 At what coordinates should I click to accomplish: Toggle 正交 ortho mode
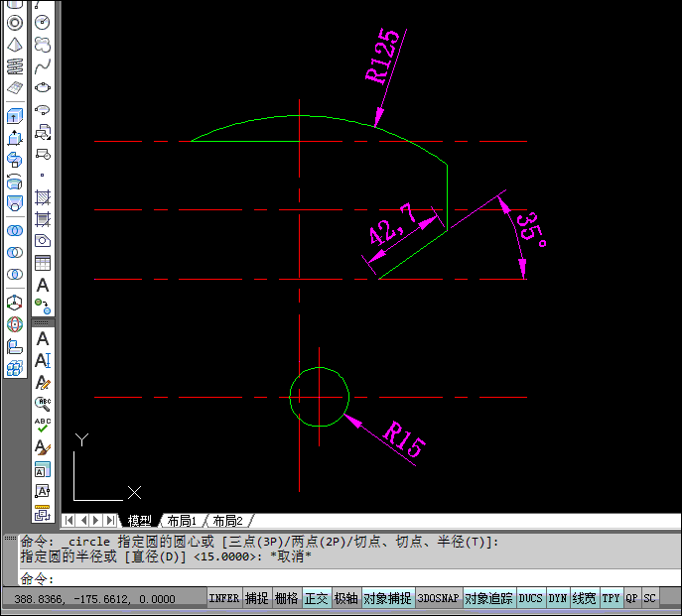pos(317,598)
